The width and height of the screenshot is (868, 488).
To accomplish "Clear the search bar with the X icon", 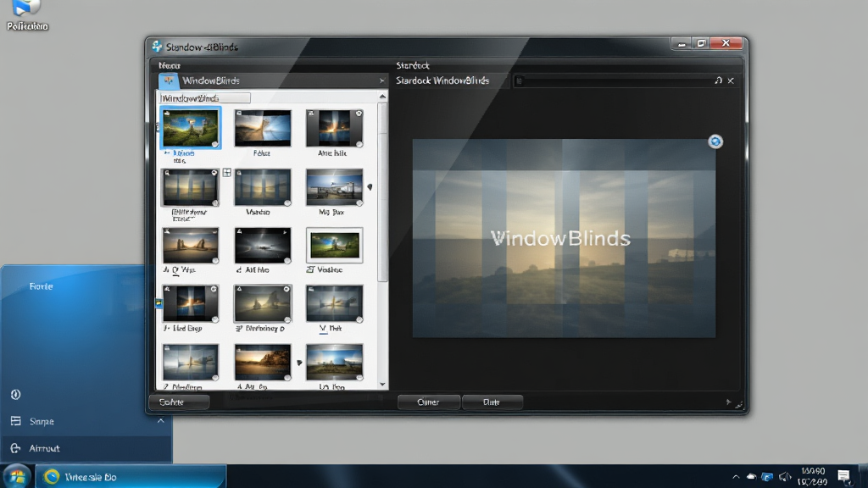I will coord(731,80).
